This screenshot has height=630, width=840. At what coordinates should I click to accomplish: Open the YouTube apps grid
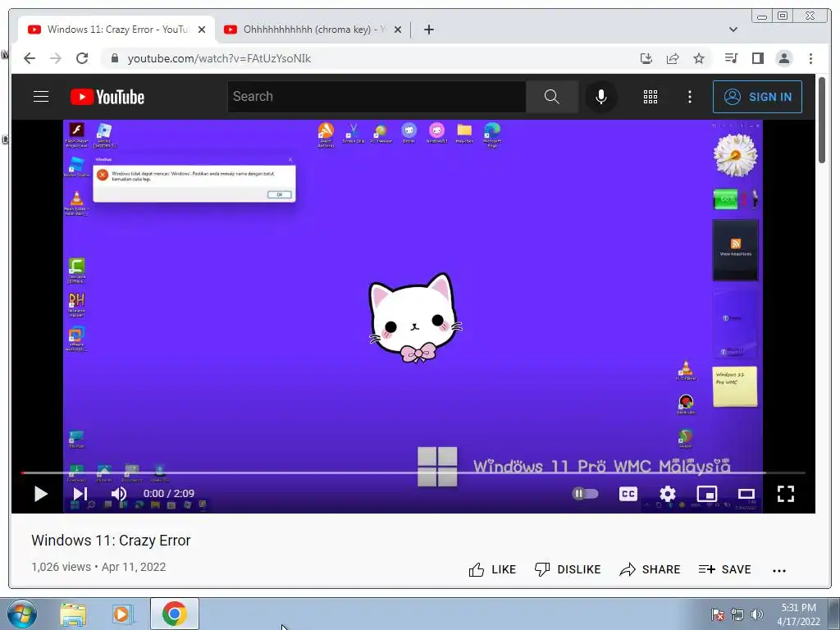point(651,97)
